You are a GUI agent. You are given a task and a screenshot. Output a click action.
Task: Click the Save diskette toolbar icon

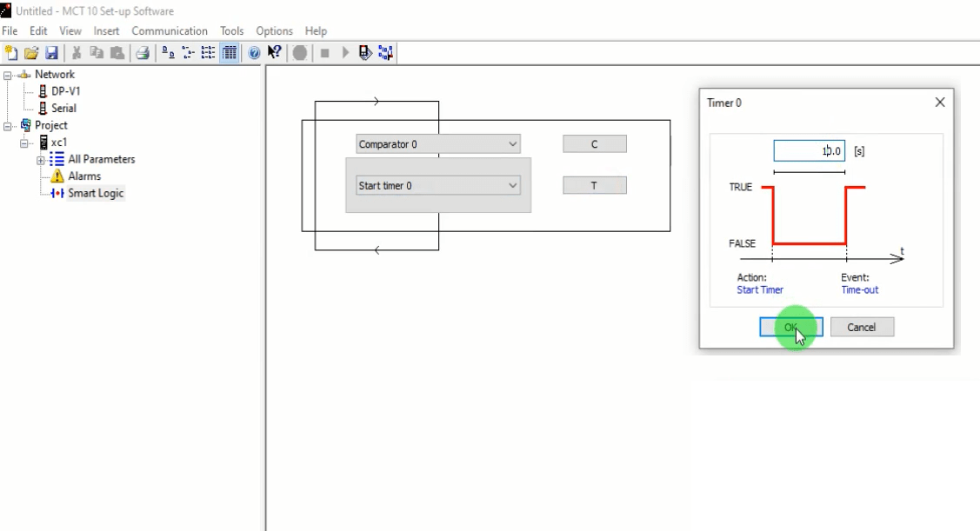point(50,53)
